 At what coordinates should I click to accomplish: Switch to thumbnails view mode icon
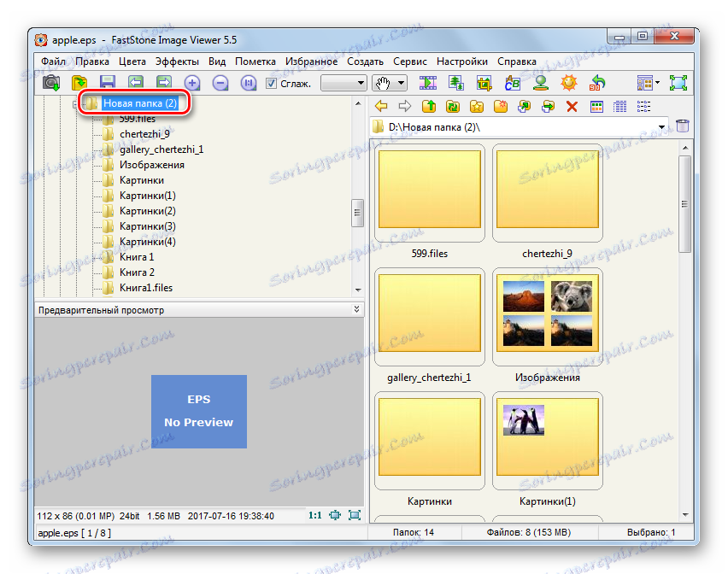click(x=596, y=107)
